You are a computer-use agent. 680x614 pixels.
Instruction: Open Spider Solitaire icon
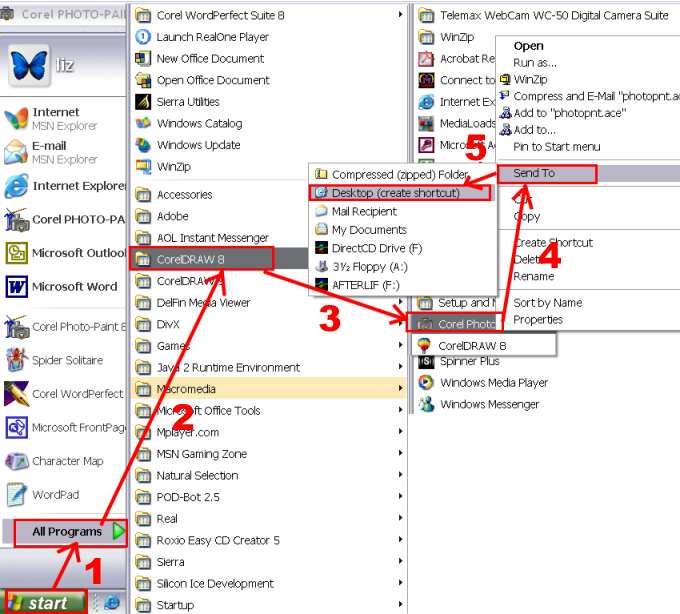point(16,360)
